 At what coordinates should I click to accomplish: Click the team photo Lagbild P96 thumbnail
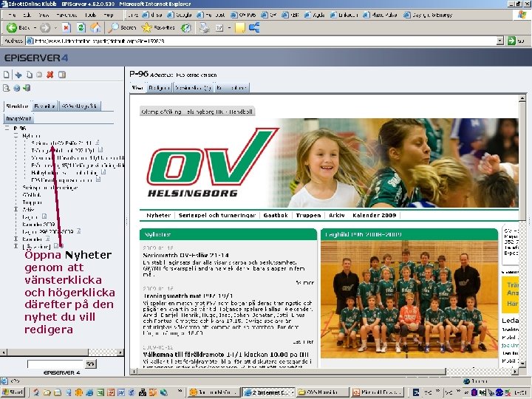click(x=409, y=299)
